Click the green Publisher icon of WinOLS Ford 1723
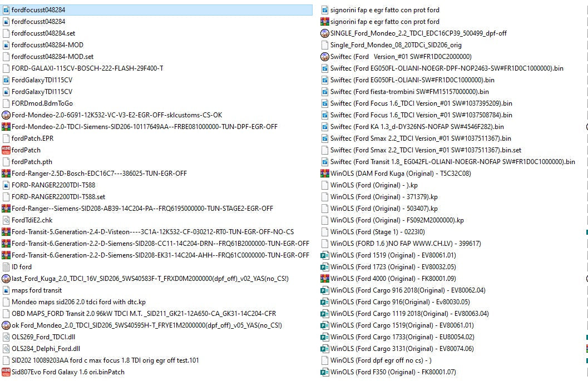588x381 pixels. (325, 267)
